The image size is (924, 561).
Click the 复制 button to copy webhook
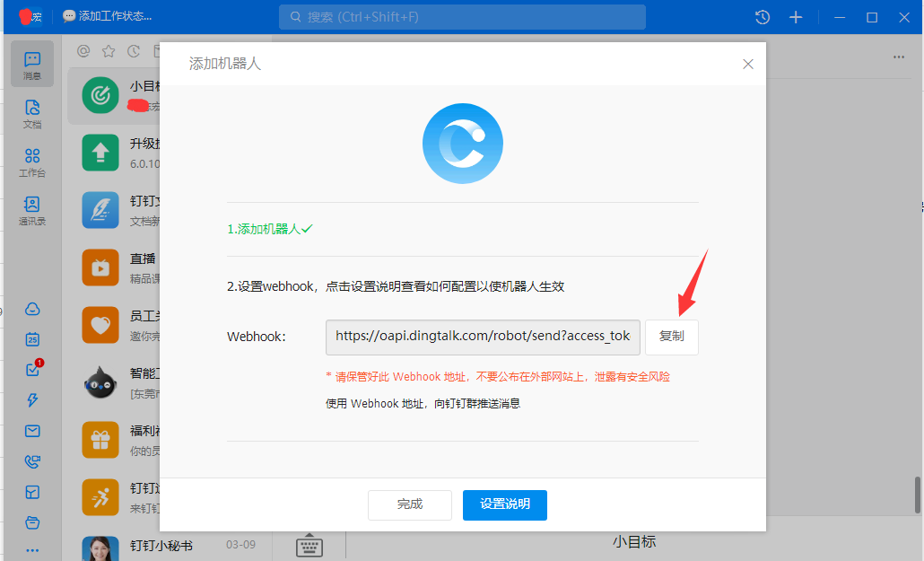671,337
